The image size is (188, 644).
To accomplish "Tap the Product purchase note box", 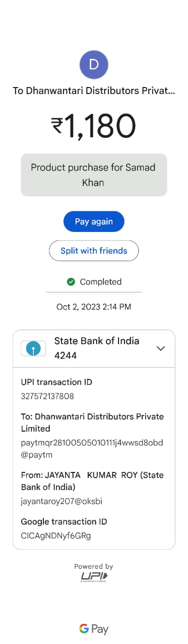I will pyautogui.click(x=94, y=175).
